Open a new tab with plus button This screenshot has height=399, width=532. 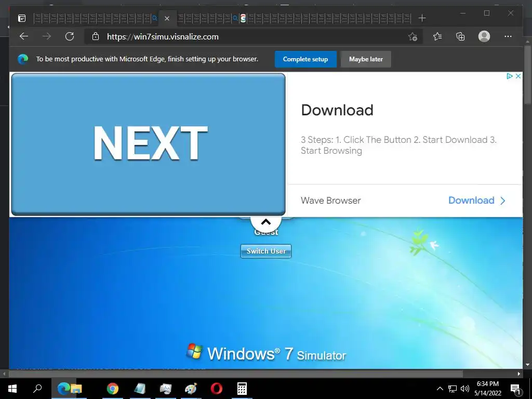point(422,18)
